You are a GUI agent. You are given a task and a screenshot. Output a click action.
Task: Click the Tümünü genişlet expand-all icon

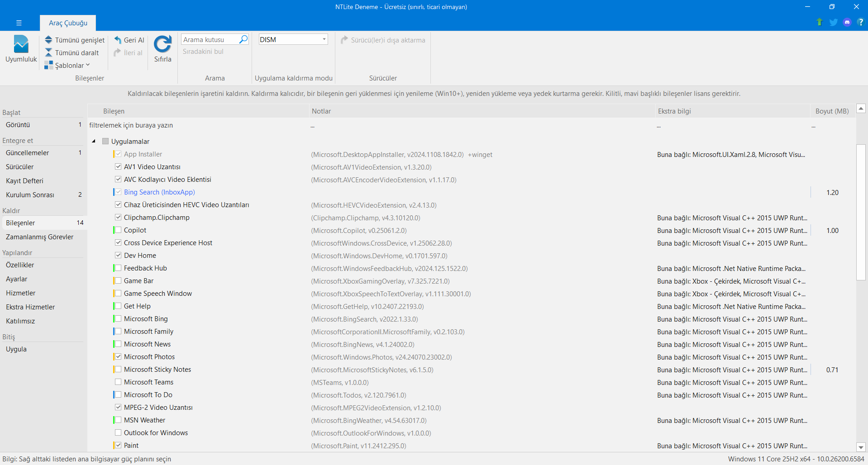point(48,40)
